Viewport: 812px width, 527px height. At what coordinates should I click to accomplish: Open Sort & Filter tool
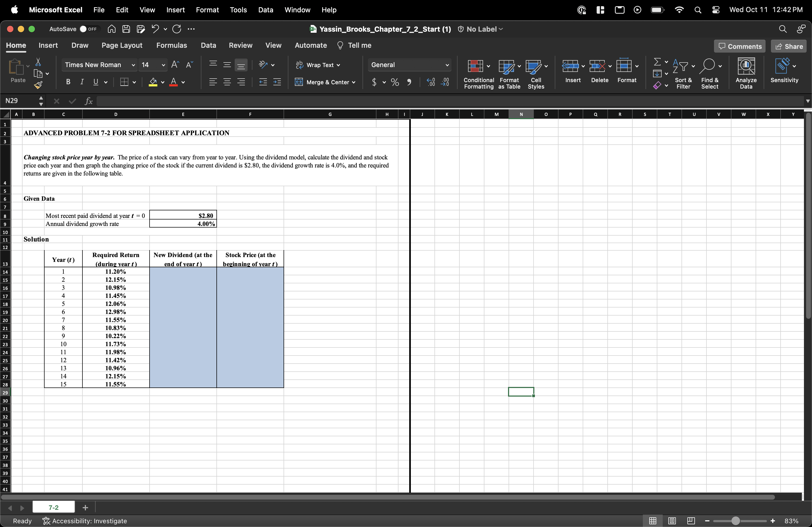(x=683, y=73)
